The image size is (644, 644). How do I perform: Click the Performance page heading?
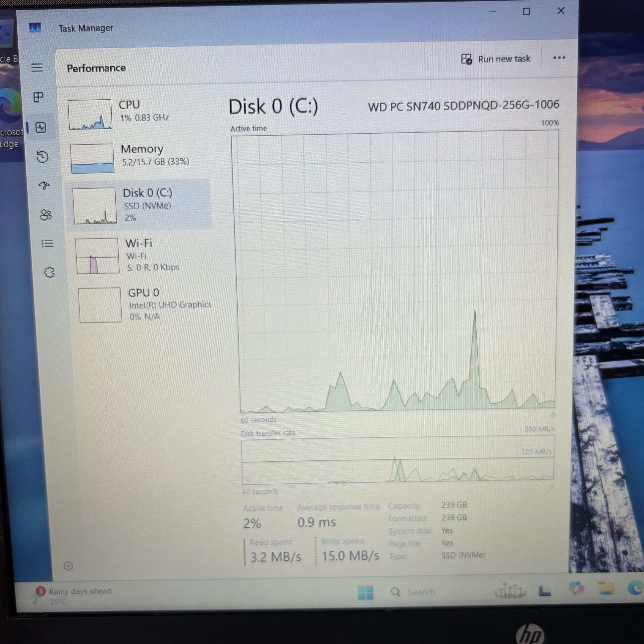click(x=96, y=68)
